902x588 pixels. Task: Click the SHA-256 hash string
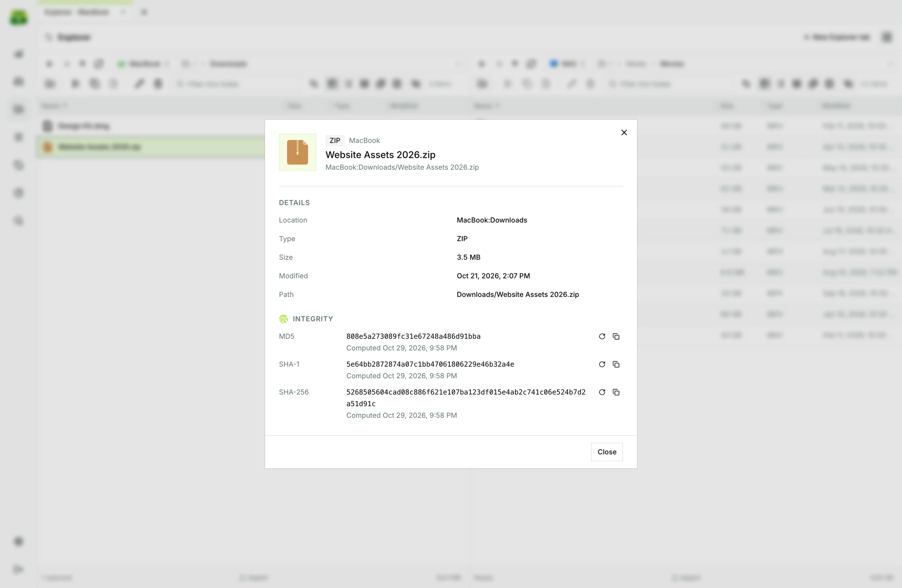pyautogui.click(x=466, y=398)
